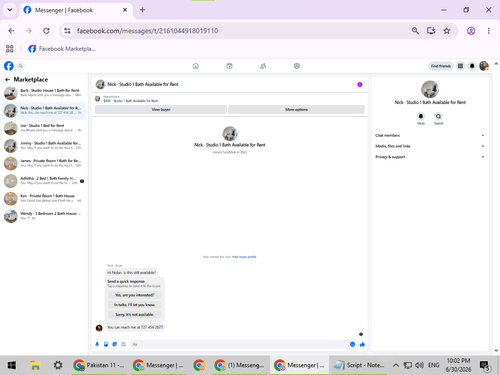Open the Friends/Groups icon in top navigation
The height and width of the screenshot is (375, 500).
[263, 66]
